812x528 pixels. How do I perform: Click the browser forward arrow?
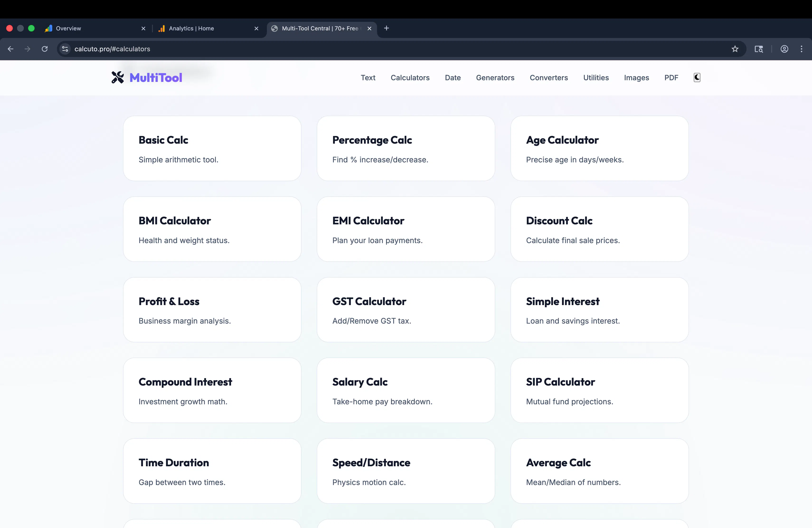tap(28, 49)
